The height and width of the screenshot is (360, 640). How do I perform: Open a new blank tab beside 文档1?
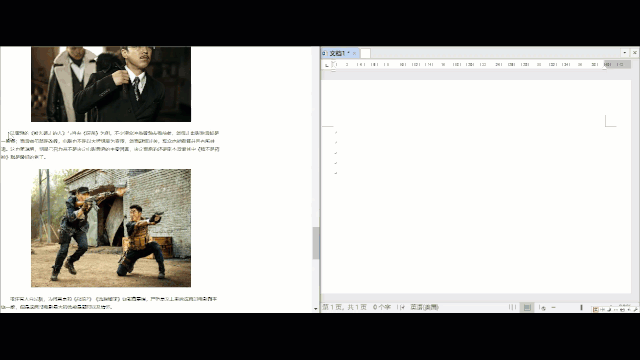365,53
